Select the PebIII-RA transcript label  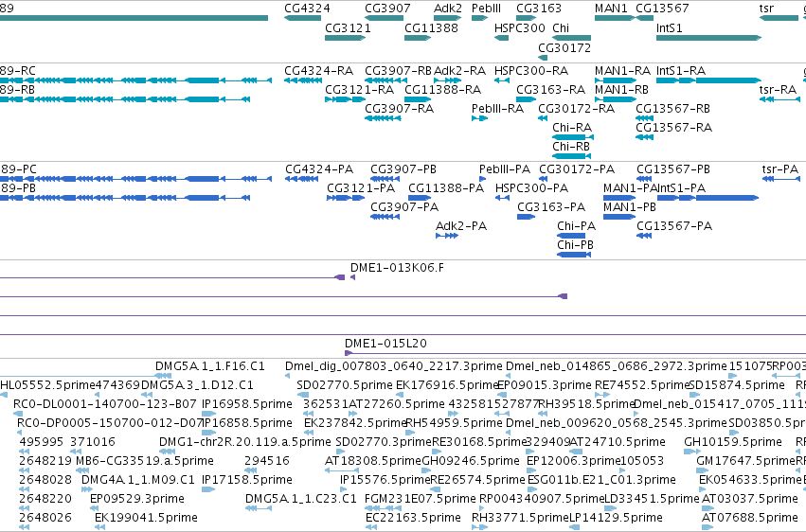tap(497, 109)
